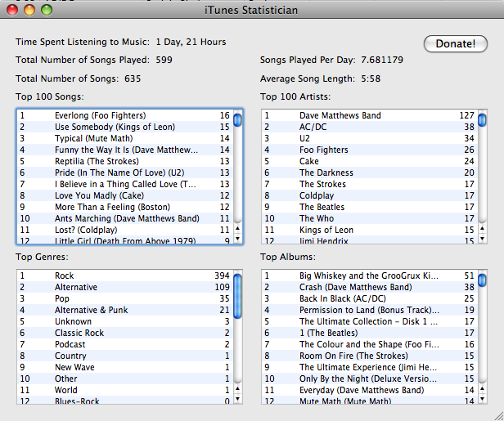The width and height of the screenshot is (504, 421).
Task: Select genre row Rock
Action: pos(125,275)
